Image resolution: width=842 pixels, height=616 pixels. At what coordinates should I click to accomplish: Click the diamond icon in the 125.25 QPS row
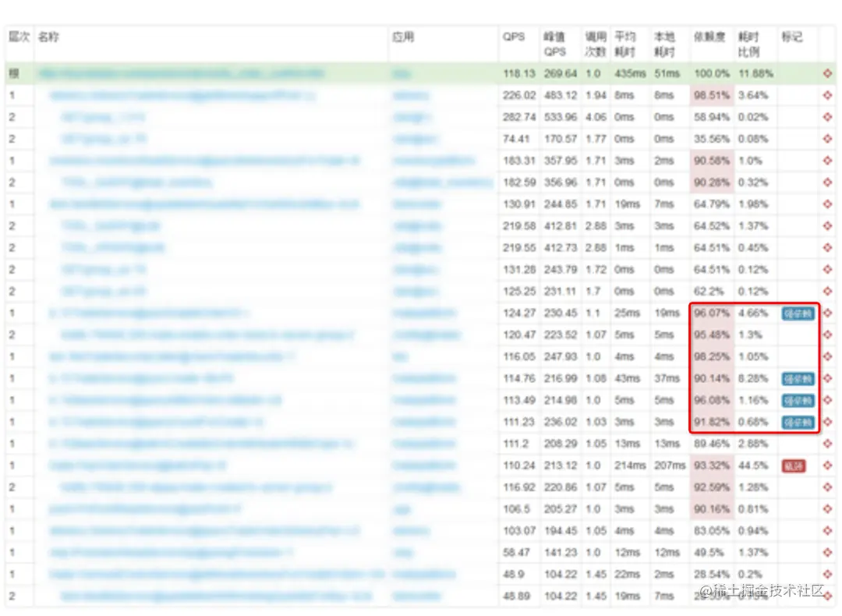coord(827,291)
